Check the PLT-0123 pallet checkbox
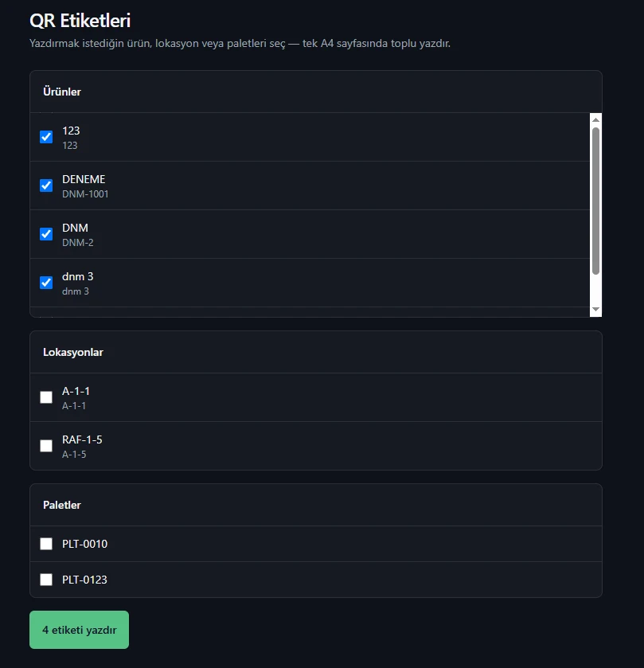 point(46,580)
